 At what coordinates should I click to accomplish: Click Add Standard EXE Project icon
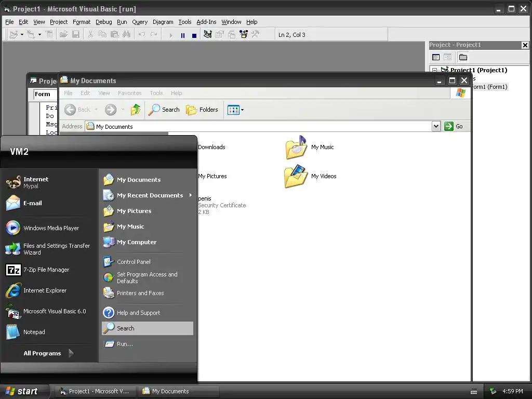click(14, 35)
